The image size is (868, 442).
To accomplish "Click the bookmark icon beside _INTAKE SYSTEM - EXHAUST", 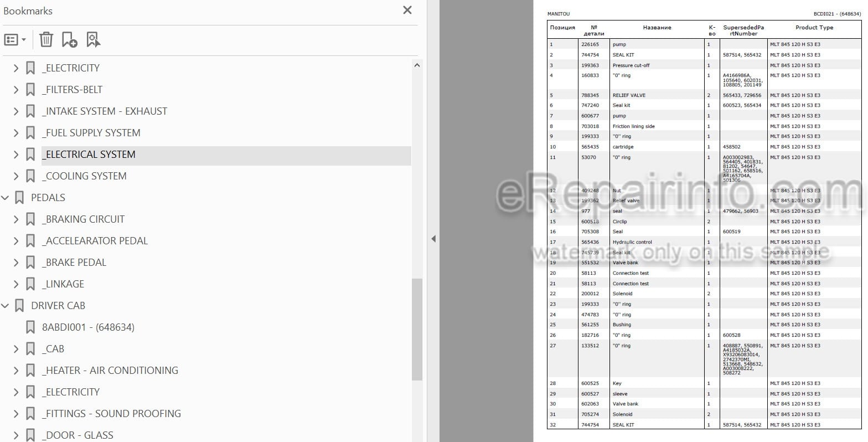I will click(x=30, y=111).
